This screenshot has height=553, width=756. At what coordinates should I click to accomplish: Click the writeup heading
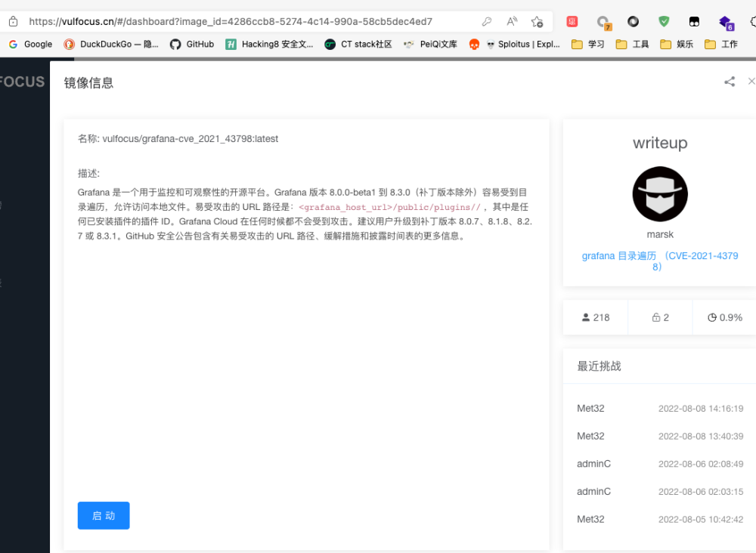[x=660, y=143]
